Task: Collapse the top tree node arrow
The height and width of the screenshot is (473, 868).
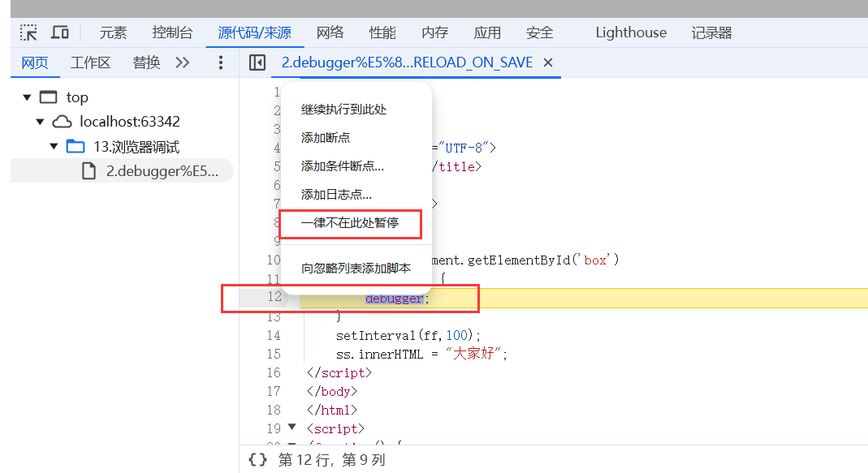Action: (x=27, y=97)
